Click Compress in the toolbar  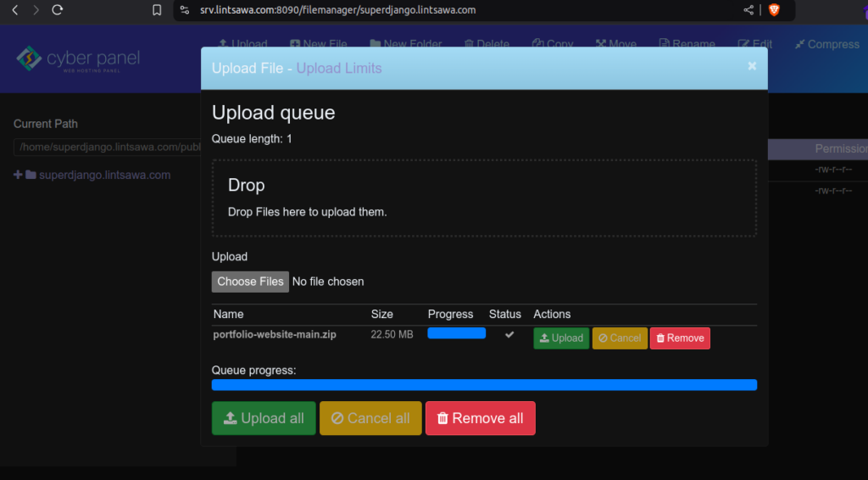tap(827, 44)
